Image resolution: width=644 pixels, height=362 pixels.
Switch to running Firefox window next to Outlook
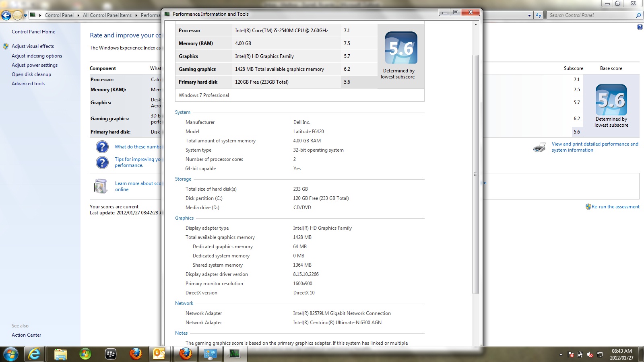[x=185, y=354]
